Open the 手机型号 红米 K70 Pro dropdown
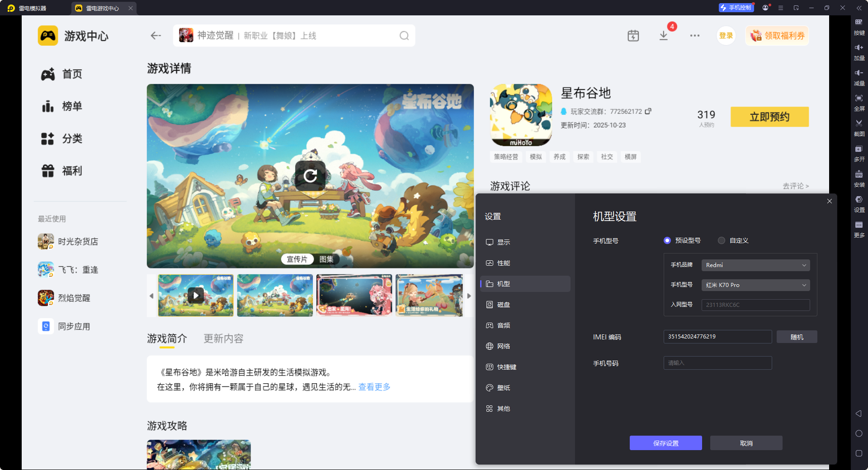Image resolution: width=868 pixels, height=470 pixels. coord(755,285)
